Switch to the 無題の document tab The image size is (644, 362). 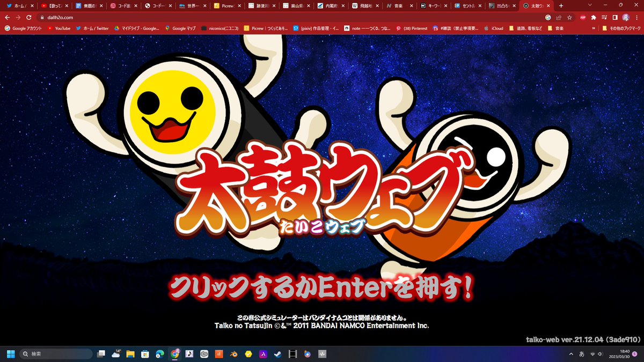tap(88, 5)
